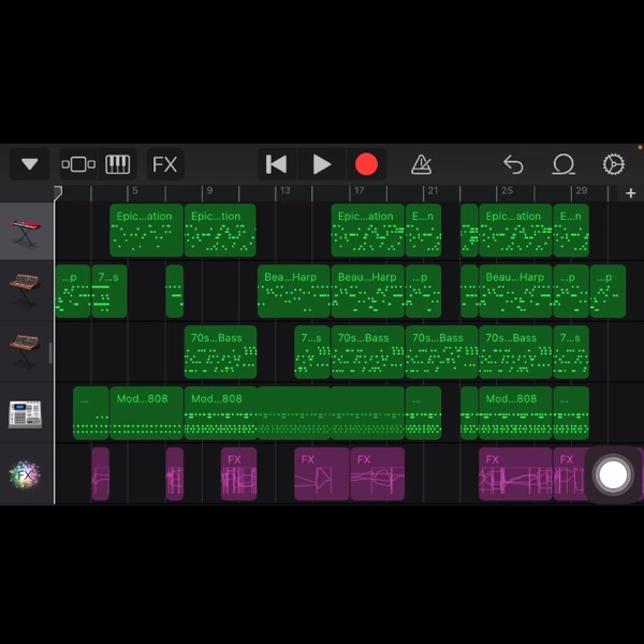Expand track headers using side handle
Image resolution: width=644 pixels, height=644 pixels.
50,353
